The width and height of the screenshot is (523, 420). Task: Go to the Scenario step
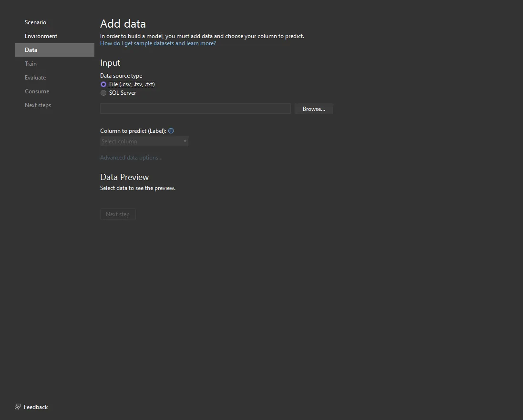(35, 22)
